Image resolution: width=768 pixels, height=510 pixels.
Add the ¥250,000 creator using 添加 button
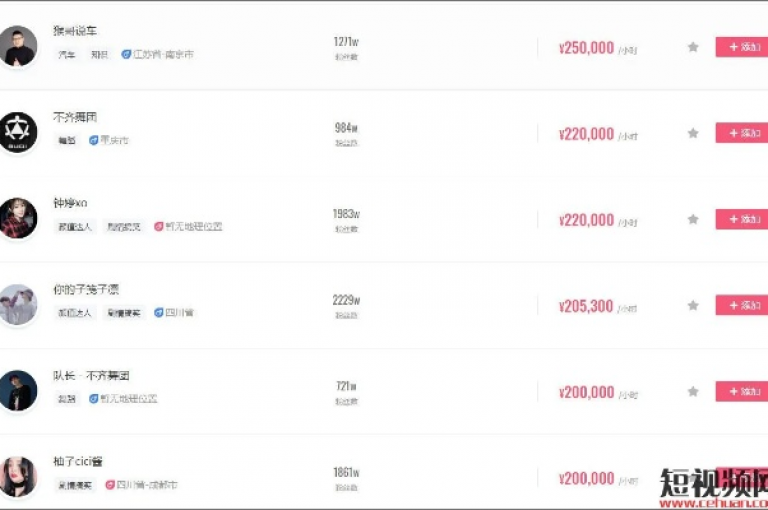pos(742,47)
